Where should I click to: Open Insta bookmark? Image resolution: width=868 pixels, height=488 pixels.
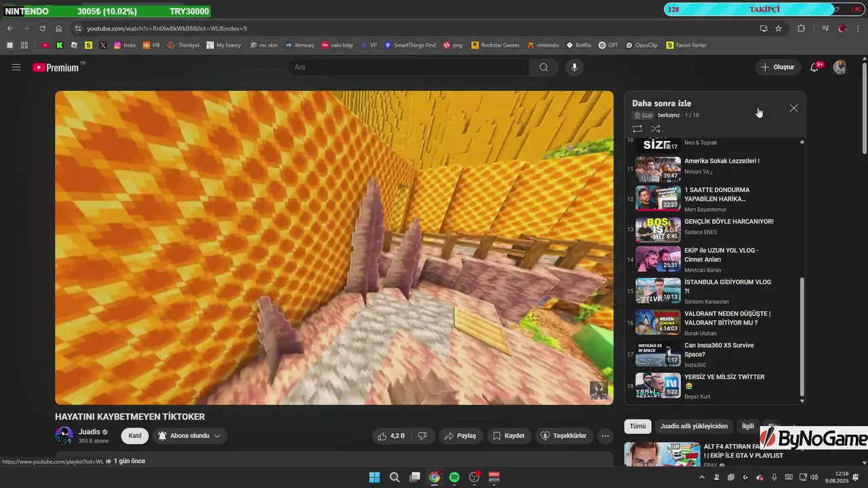(x=125, y=45)
